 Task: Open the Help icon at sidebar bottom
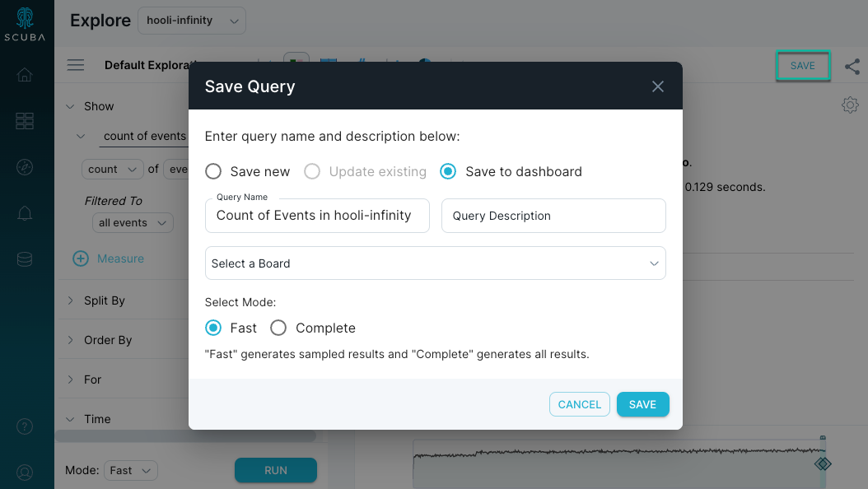(24, 426)
